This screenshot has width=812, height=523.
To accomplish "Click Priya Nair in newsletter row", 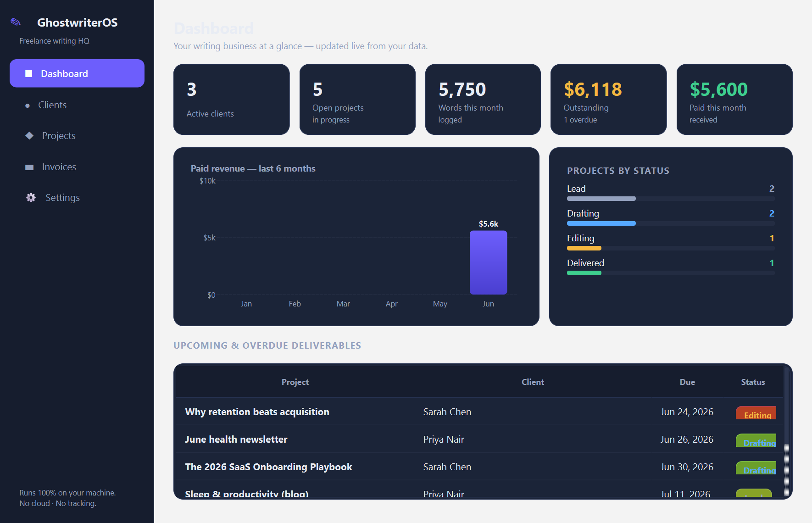I will 444,439.
